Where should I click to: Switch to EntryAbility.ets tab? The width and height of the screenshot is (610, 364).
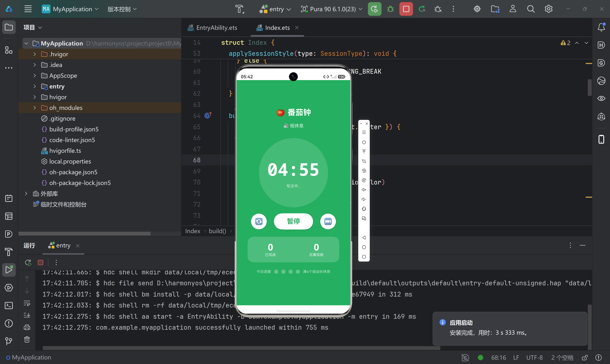[x=212, y=28]
